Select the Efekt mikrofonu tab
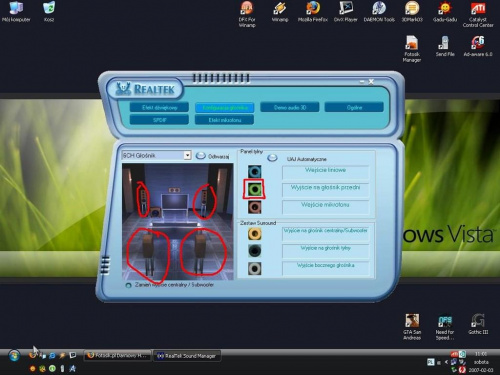The image size is (500, 375). pos(224,120)
